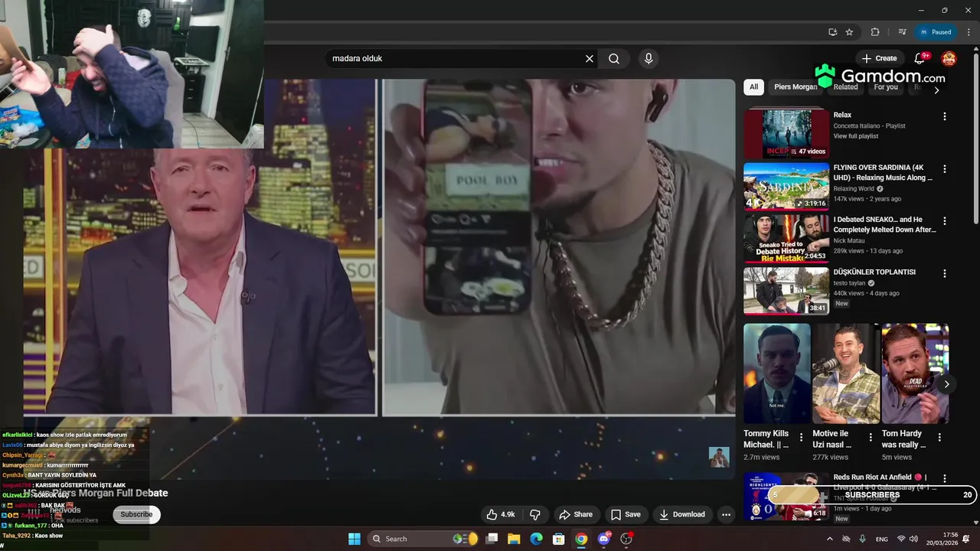This screenshot has width=980, height=551.
Task: Open the Sardinia video thumbnail
Action: pos(786,186)
